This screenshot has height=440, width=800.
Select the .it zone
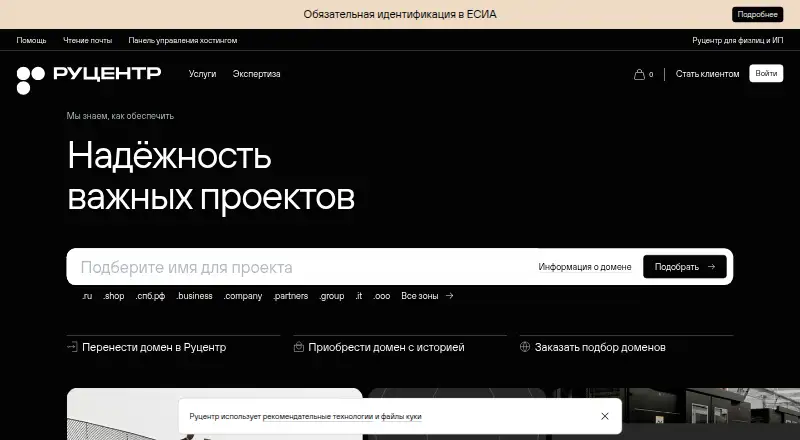(x=359, y=296)
